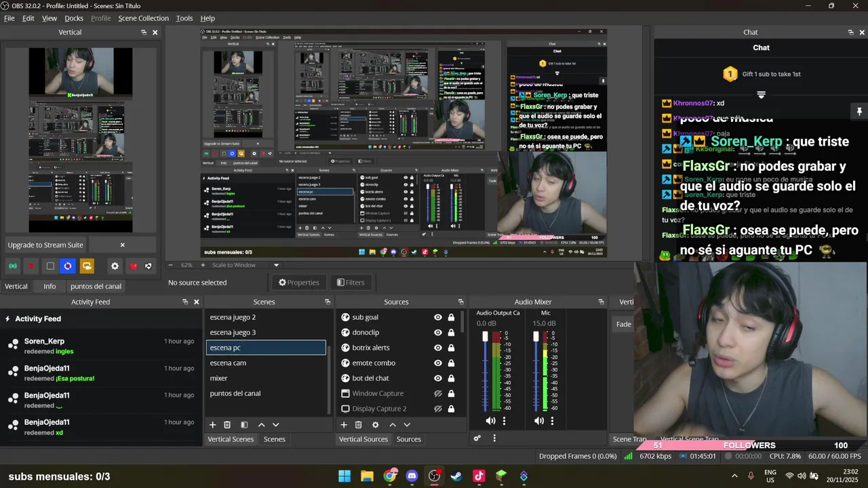Delete selected source with trash icon
This screenshot has height=488, width=868.
pos(359,425)
